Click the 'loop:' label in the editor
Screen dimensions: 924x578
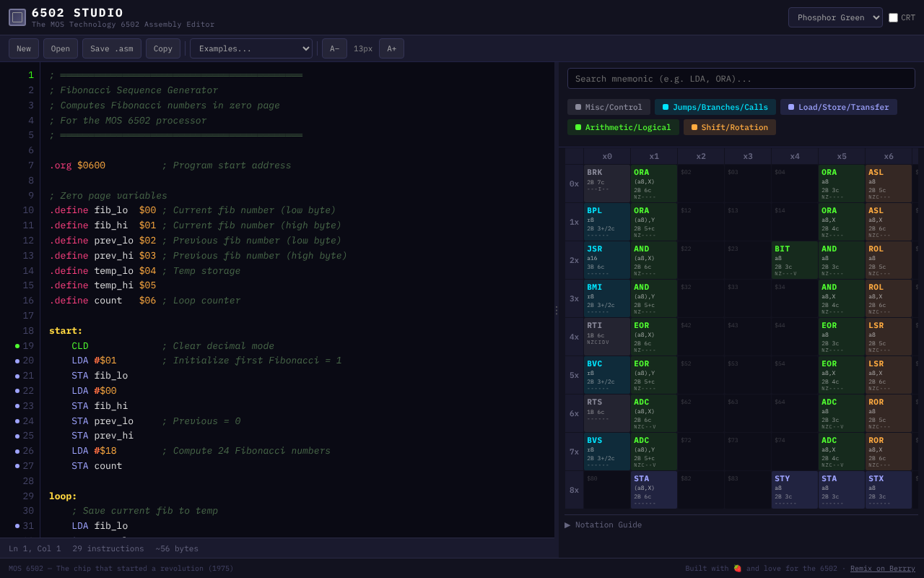[x=63, y=496]
